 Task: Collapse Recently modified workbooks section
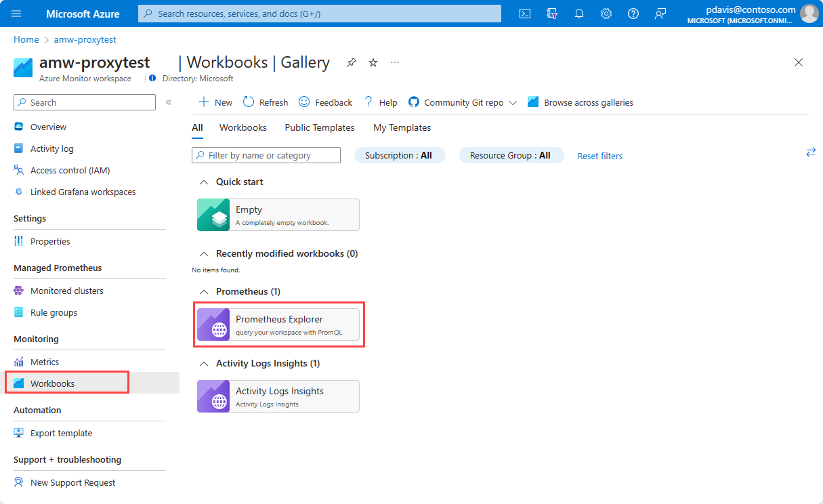coord(203,253)
